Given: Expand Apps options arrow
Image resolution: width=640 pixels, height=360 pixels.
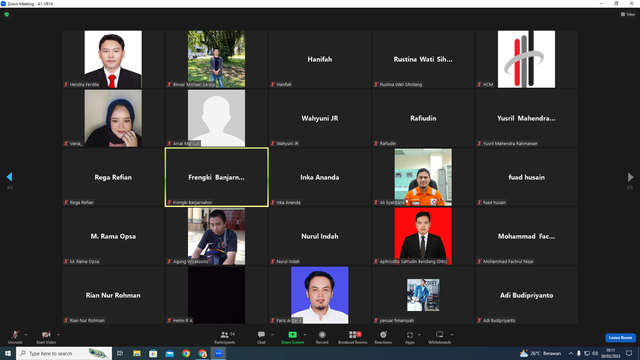Looking at the screenshot, I should tap(419, 335).
